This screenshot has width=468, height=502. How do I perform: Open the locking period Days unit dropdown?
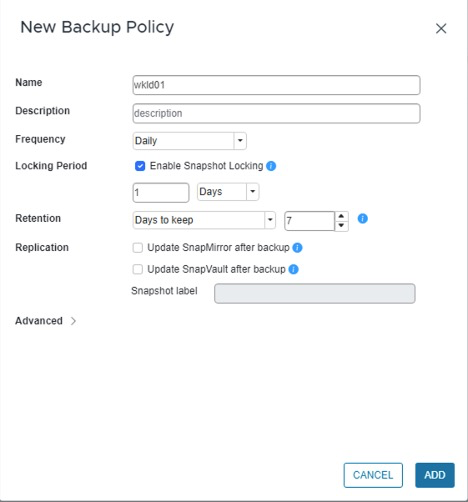coord(228,192)
